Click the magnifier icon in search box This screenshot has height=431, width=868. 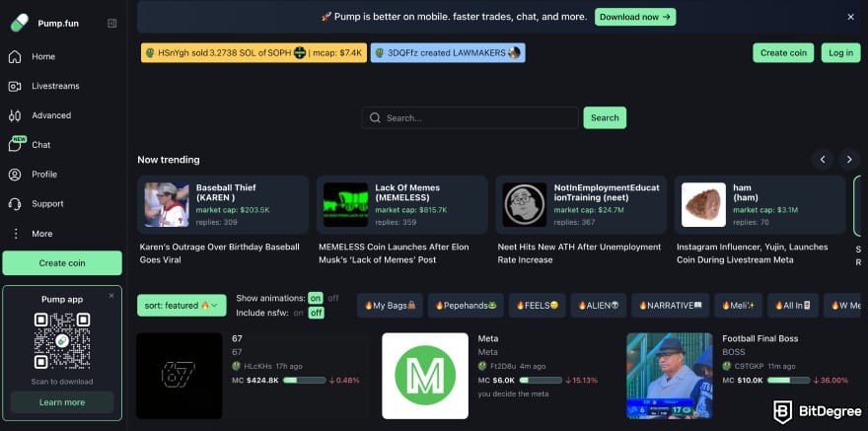pos(376,117)
